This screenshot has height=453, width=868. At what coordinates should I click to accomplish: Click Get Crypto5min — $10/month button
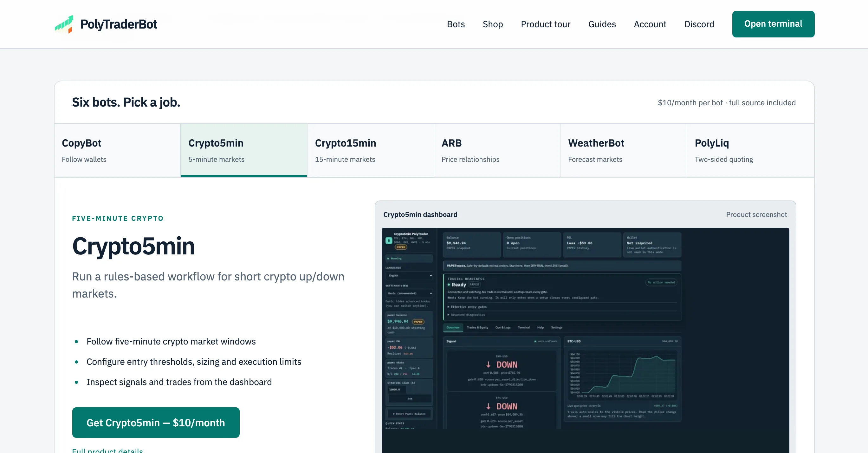click(156, 422)
